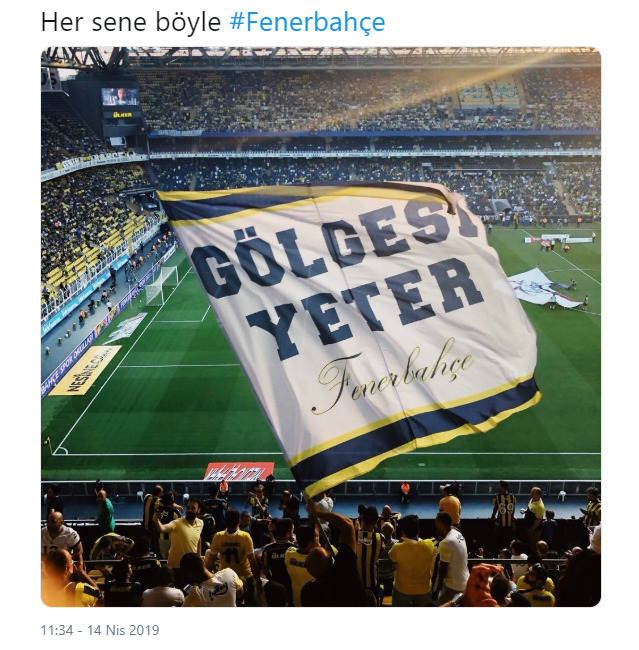
Task: Click the GÖLGESİ word on the flag
Action: click(334, 251)
